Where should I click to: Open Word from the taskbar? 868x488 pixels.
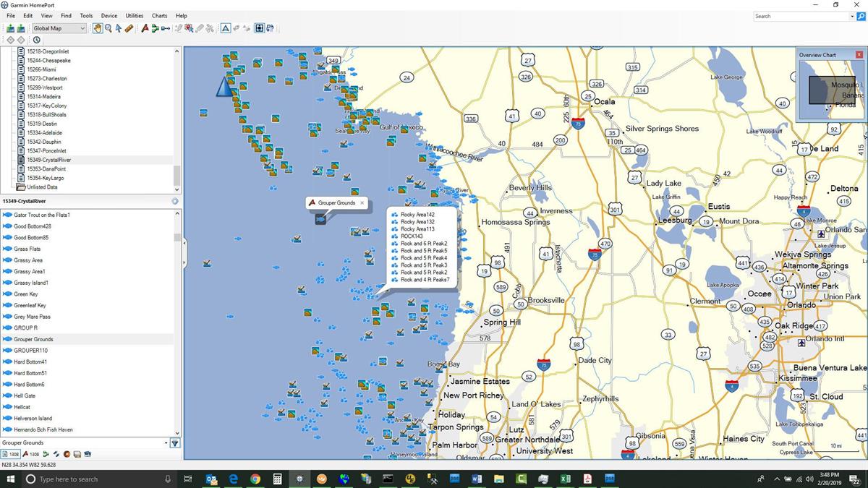(477, 479)
